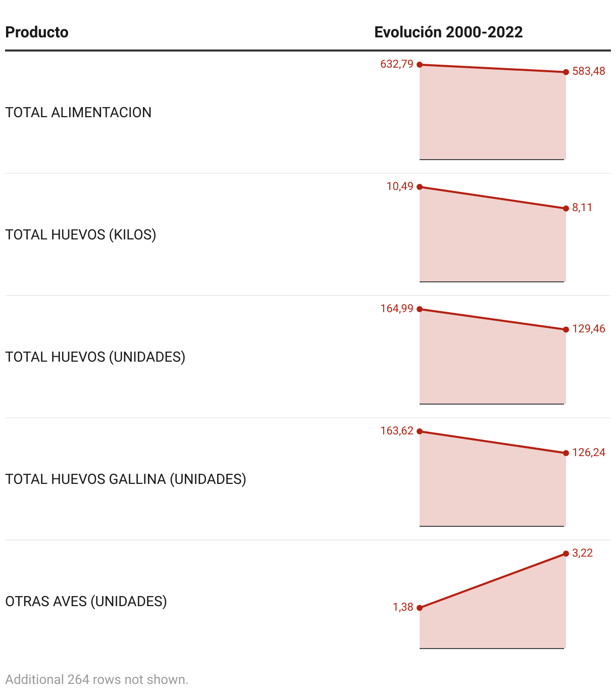Click the OTRAS AVES sparkline area chart
Image resolution: width=616 pixels, height=692 pixels.
[x=493, y=601]
